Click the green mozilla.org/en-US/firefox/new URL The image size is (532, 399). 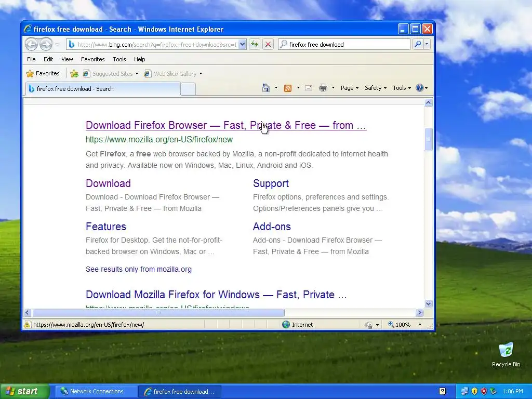tap(159, 139)
